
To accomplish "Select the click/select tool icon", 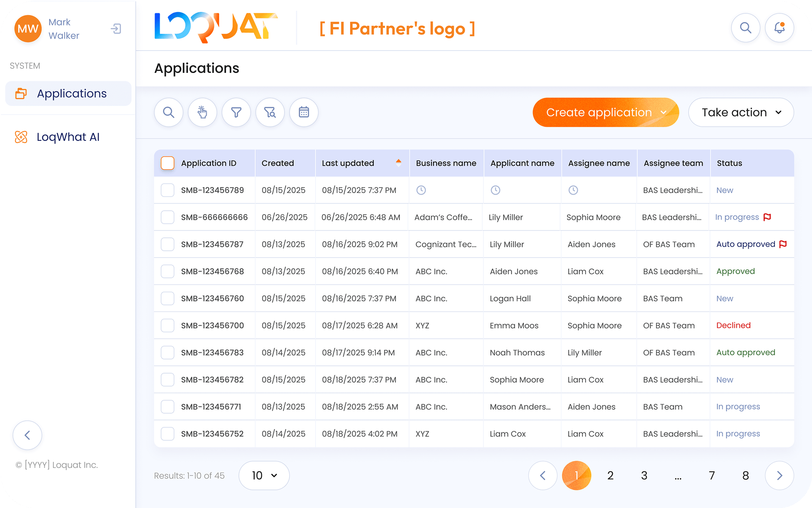I will (202, 112).
